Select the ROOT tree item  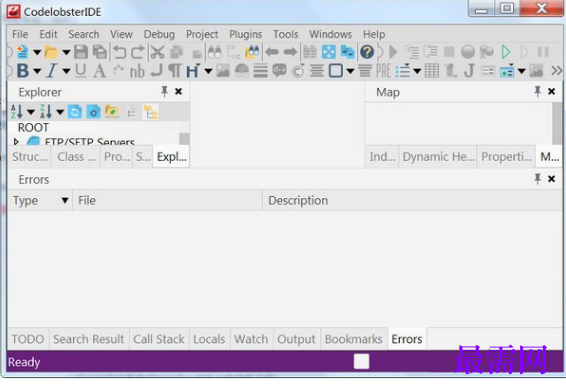click(33, 127)
